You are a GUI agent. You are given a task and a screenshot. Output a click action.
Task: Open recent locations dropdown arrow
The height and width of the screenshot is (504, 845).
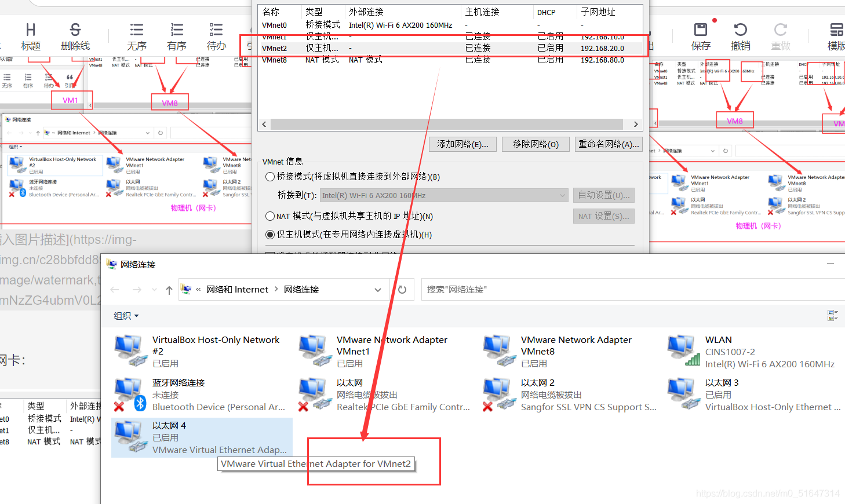154,290
